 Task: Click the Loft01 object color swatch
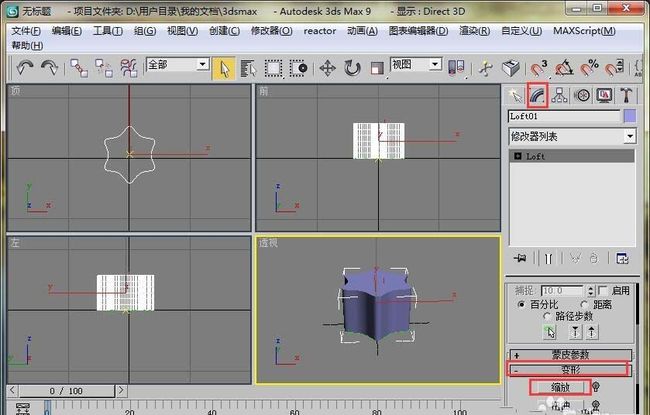[x=630, y=116]
